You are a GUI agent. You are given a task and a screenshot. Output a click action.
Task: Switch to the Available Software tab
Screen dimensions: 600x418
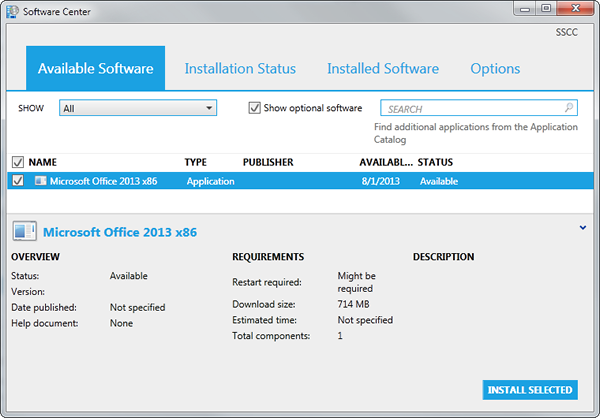(96, 68)
